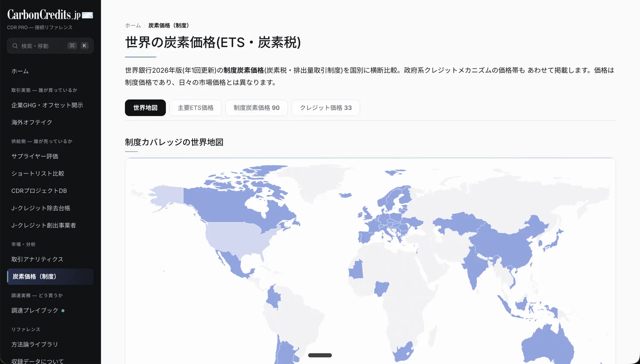The image size is (640, 364).
Task: Switch to 制度炭素価格 90 tab
Action: [256, 108]
